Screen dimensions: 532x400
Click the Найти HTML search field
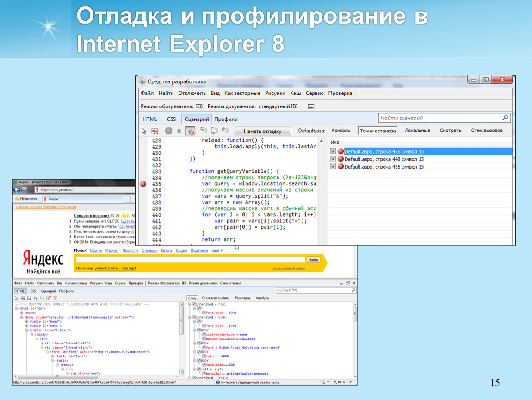point(316,290)
